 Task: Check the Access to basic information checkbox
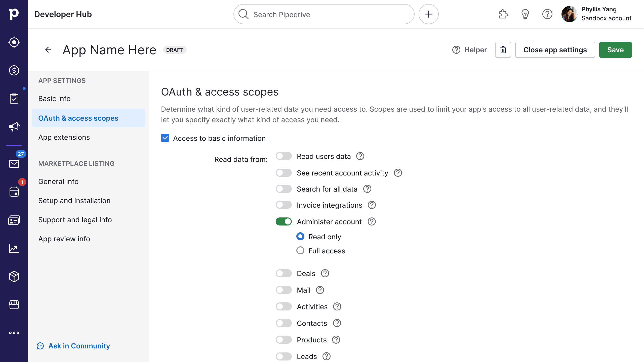click(x=165, y=138)
